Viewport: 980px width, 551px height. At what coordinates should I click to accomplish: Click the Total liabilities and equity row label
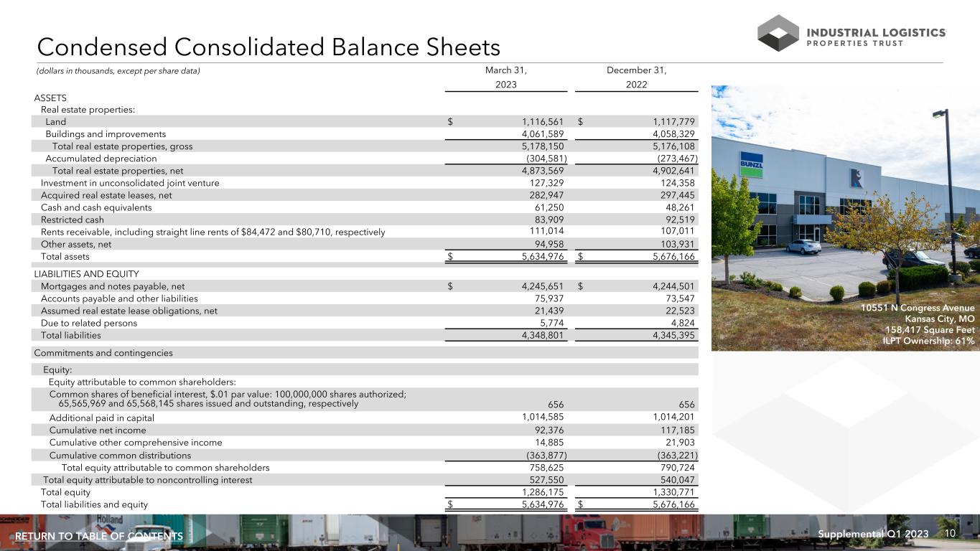(x=94, y=504)
